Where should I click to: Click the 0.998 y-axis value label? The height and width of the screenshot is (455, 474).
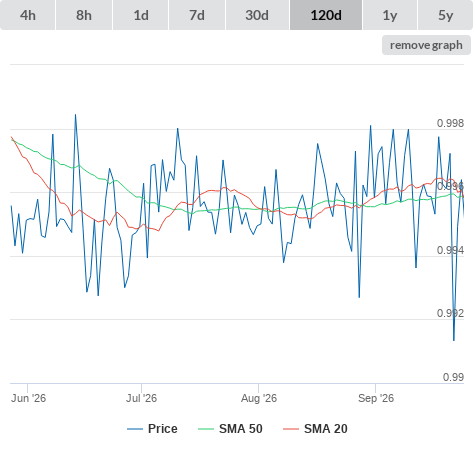tap(450, 123)
